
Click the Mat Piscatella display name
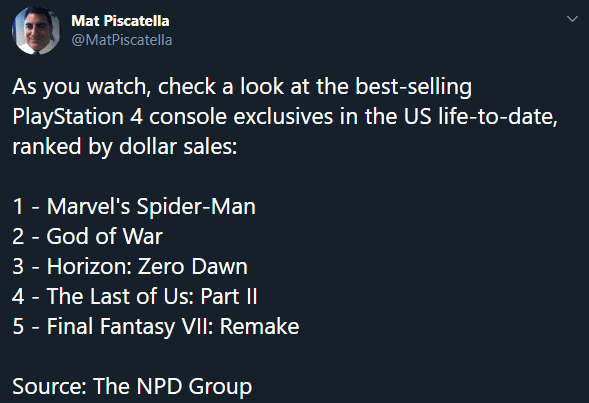point(120,21)
